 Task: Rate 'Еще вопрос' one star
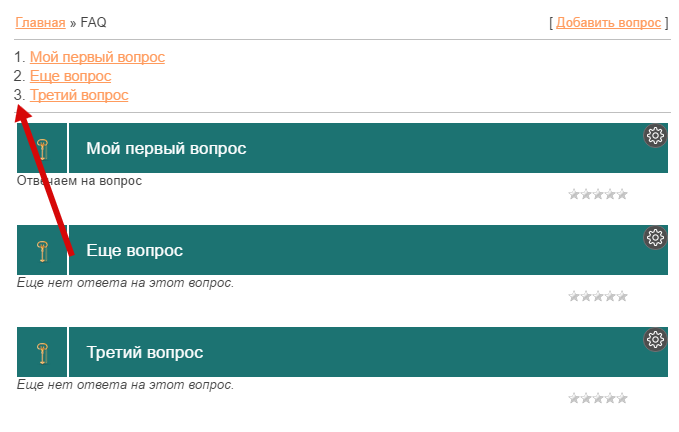[574, 296]
